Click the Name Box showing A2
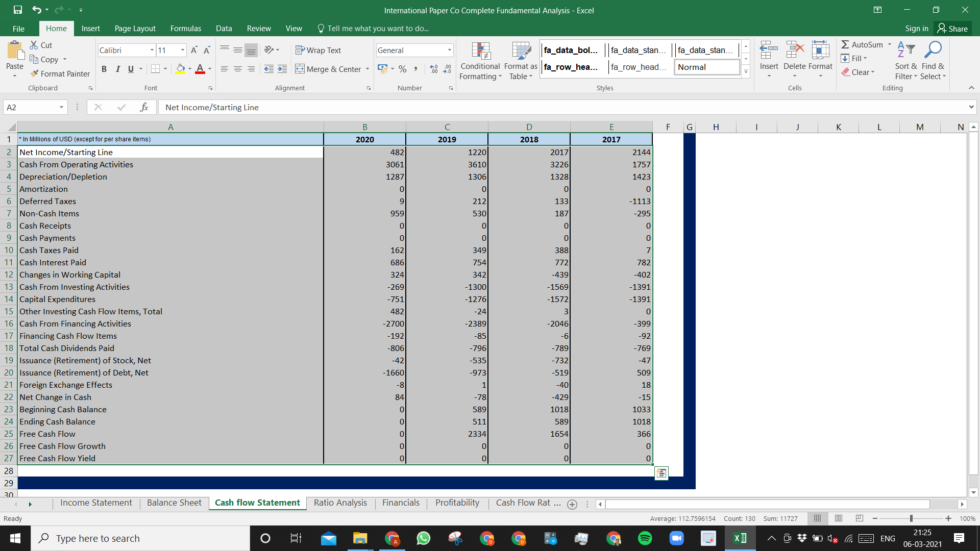The height and width of the screenshot is (551, 980). click(35, 107)
